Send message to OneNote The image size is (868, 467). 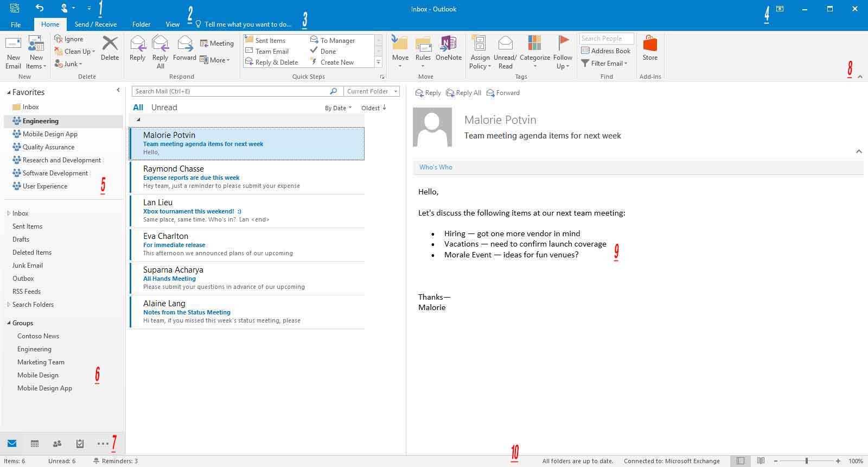tap(449, 48)
